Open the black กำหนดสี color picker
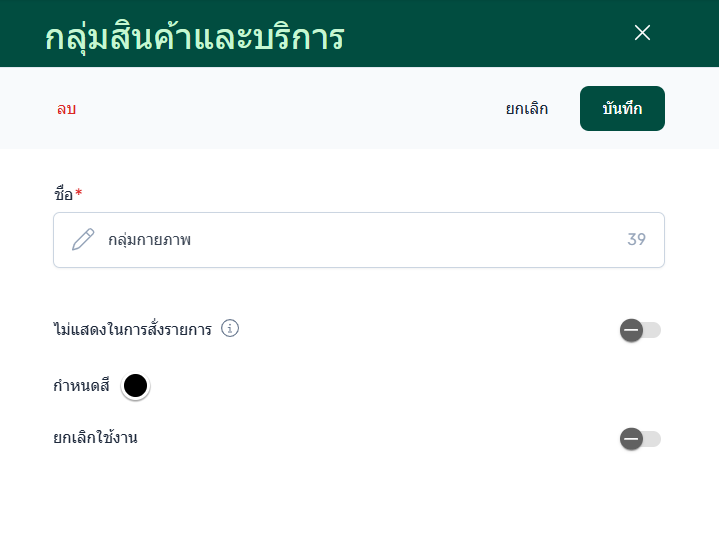Viewport: 719px width, 555px height. pos(135,385)
